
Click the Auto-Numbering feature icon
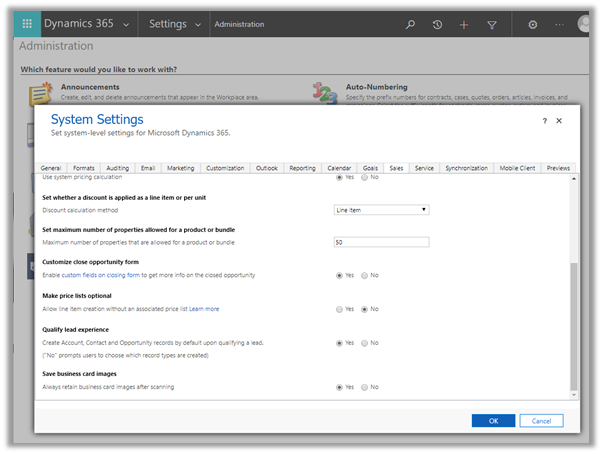pyautogui.click(x=322, y=95)
